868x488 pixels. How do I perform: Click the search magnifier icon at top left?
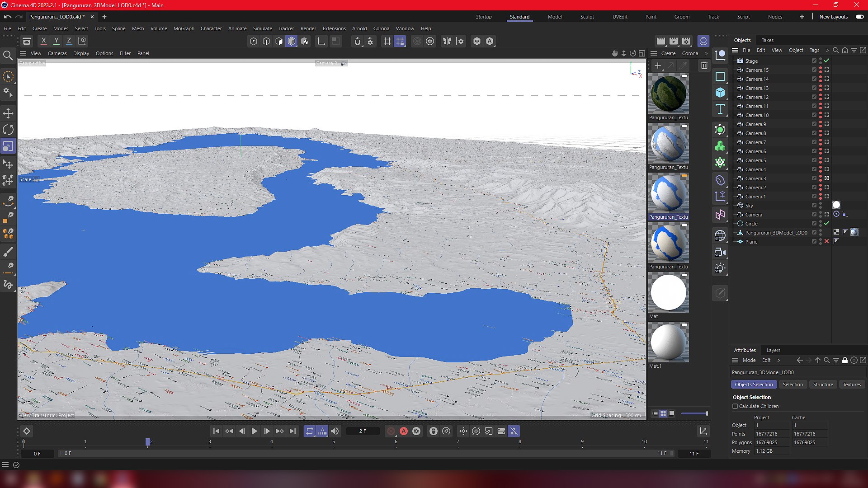tap(8, 56)
